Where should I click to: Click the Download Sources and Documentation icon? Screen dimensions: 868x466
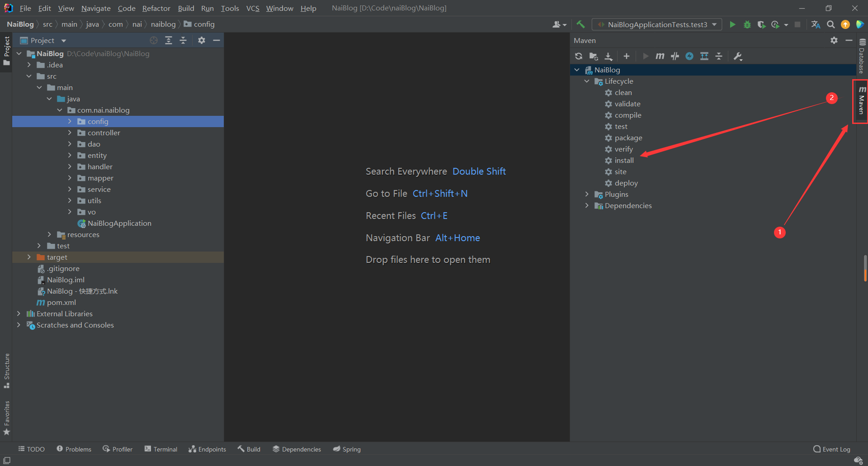point(609,56)
